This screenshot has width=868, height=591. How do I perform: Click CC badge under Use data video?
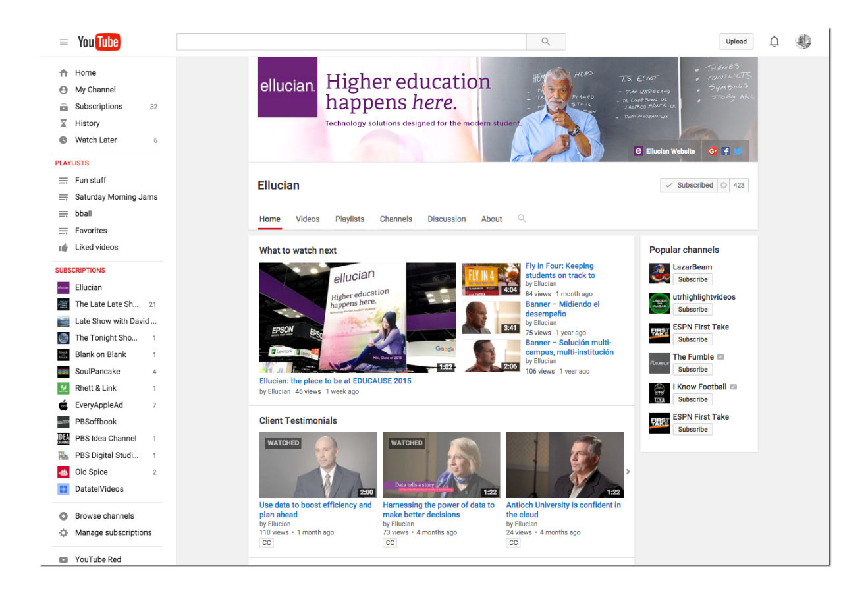267,543
